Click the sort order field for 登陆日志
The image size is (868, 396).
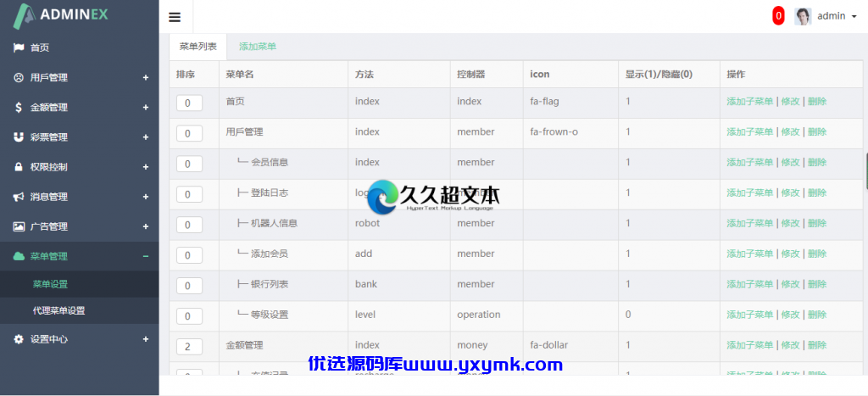point(189,194)
